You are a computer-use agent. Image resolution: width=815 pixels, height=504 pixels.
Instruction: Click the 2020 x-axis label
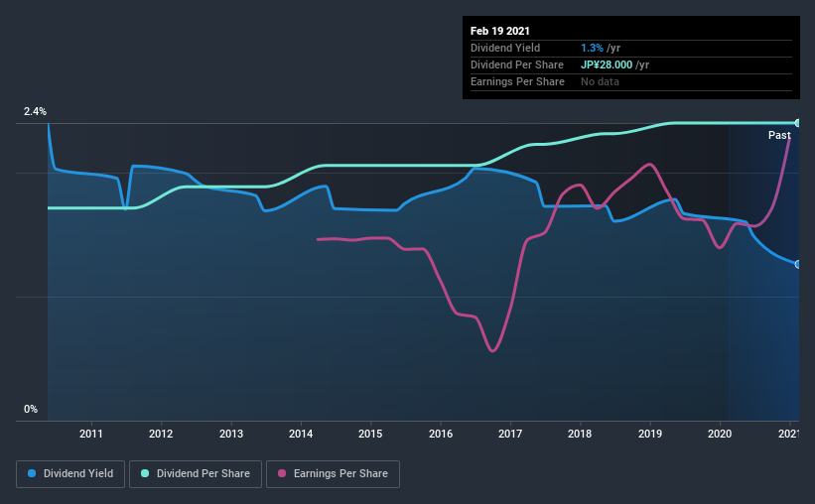pyautogui.click(x=720, y=434)
